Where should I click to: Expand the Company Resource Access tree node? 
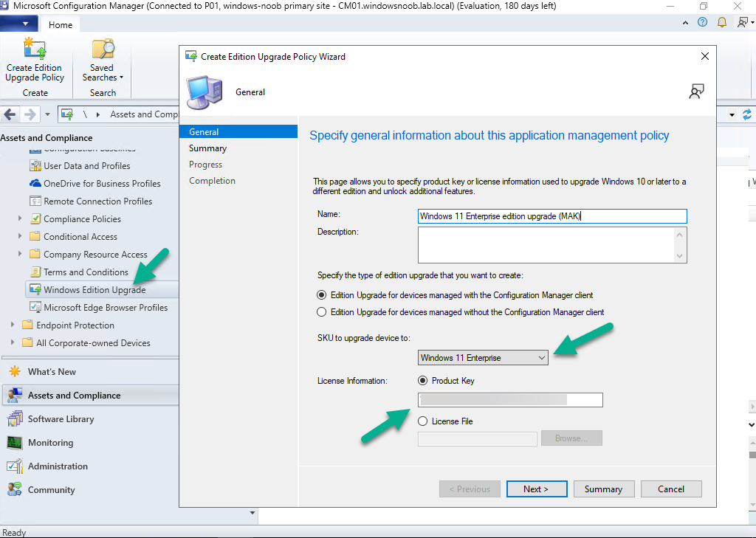point(20,254)
